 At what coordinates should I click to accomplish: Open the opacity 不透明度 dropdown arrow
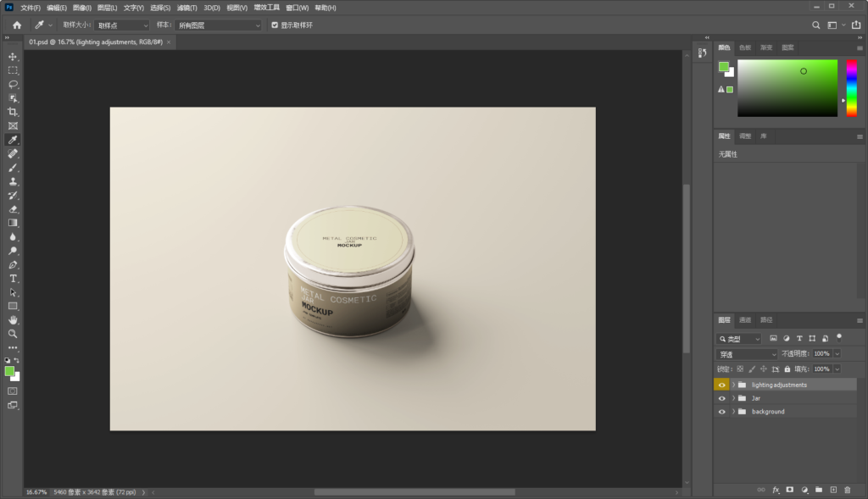[x=837, y=353]
